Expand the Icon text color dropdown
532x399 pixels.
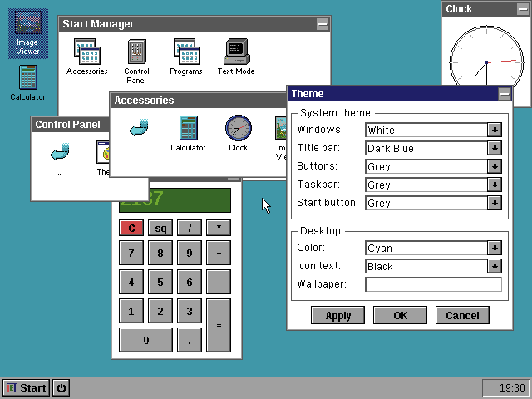pos(495,266)
